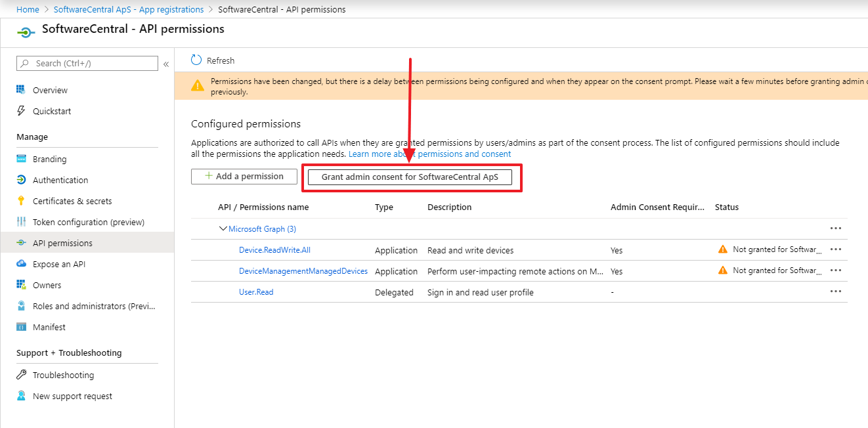Click Grant admin consent for SoftwareCentral ApS
868x428 pixels.
(x=410, y=177)
